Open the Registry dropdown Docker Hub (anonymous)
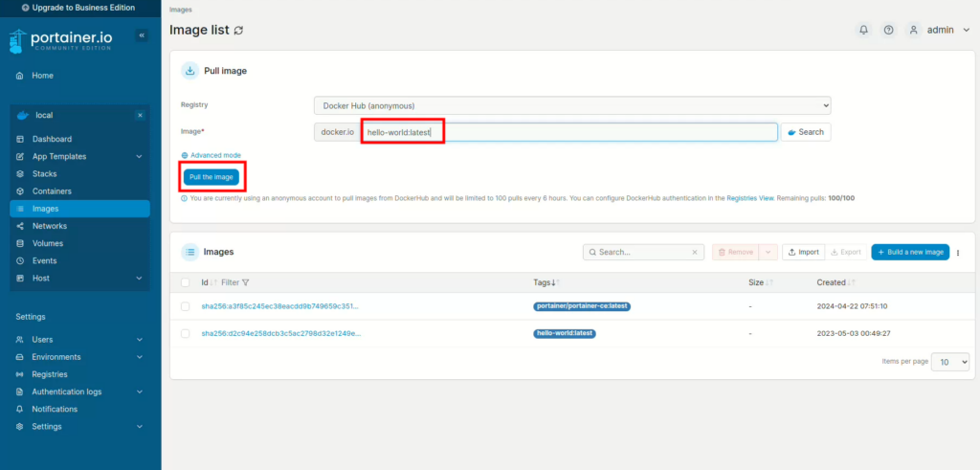Image resolution: width=980 pixels, height=470 pixels. click(571, 104)
